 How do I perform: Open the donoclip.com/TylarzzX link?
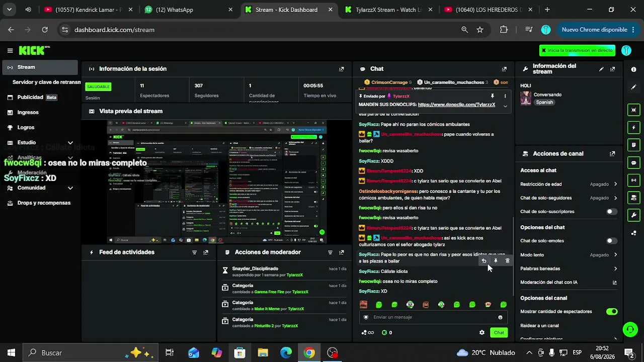[457, 105]
